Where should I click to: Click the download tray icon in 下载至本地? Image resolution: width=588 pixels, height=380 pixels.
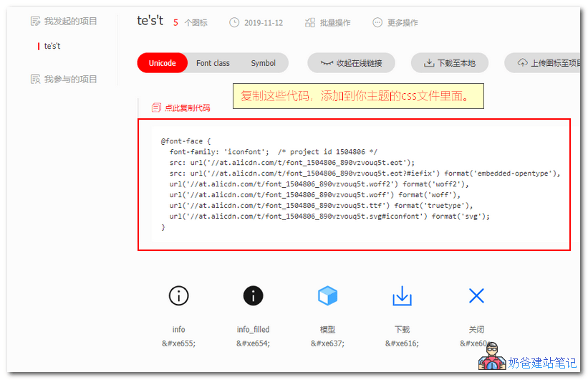(429, 62)
